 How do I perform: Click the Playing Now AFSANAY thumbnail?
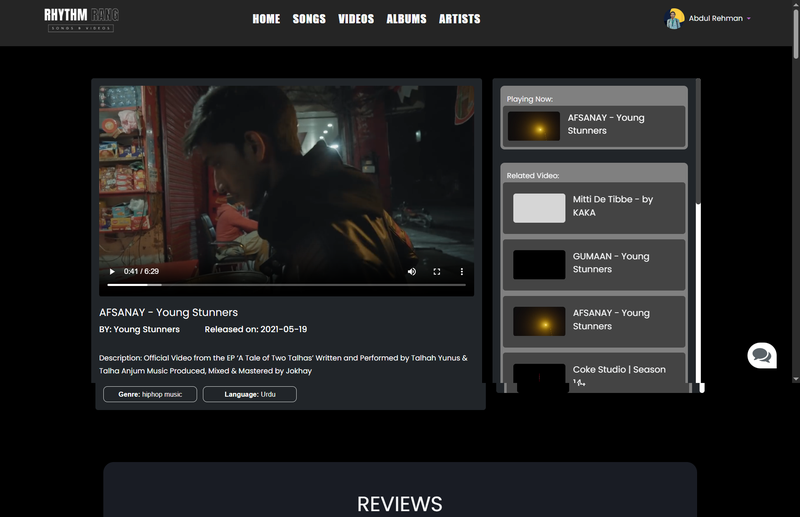point(534,126)
